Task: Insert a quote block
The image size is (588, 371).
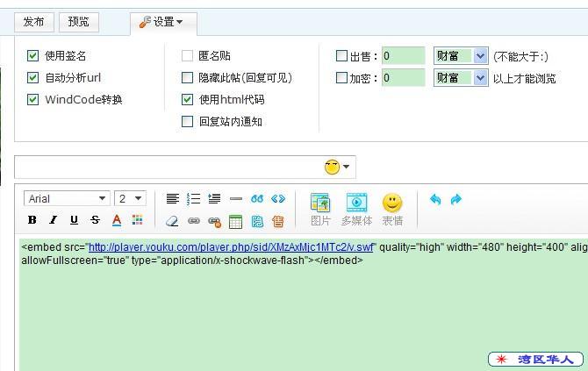Action: click(257, 198)
